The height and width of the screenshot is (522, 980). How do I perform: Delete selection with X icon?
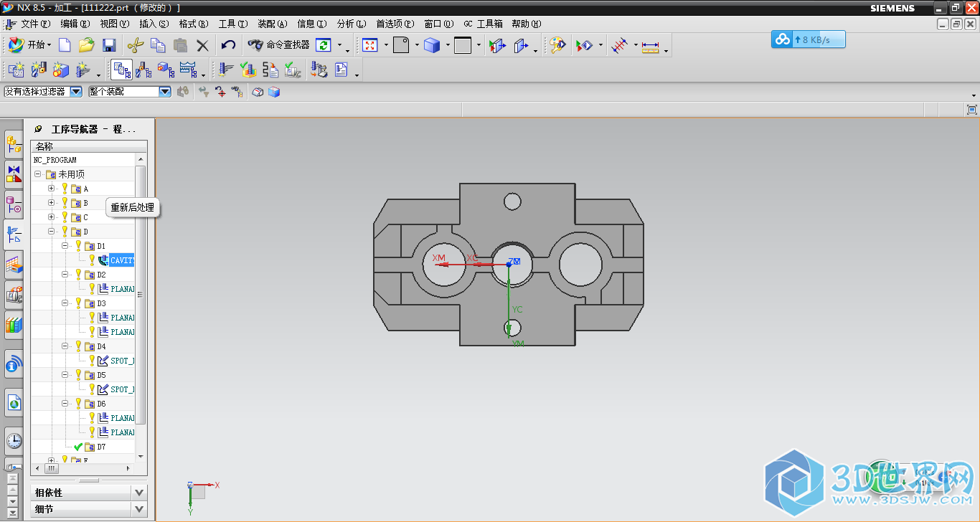(x=202, y=45)
